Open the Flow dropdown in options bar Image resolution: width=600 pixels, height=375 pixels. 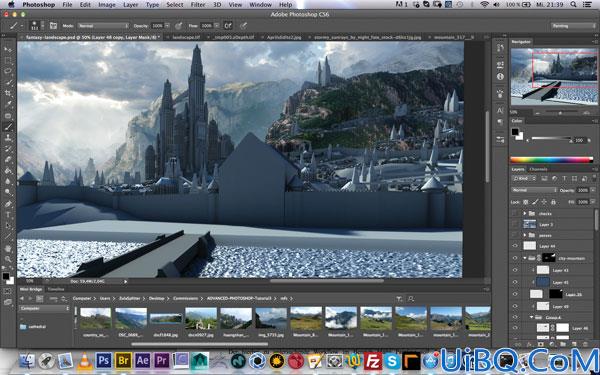coord(217,26)
